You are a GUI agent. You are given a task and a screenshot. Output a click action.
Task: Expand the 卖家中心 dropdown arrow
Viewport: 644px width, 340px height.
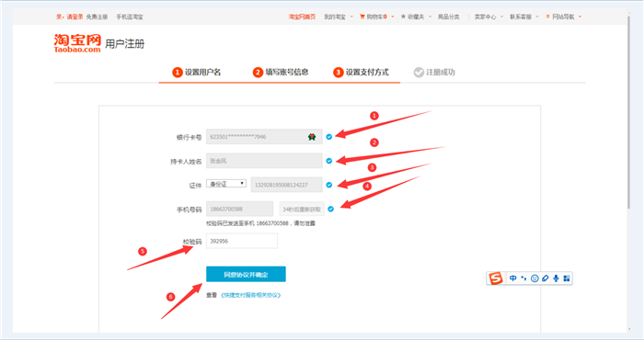(501, 17)
